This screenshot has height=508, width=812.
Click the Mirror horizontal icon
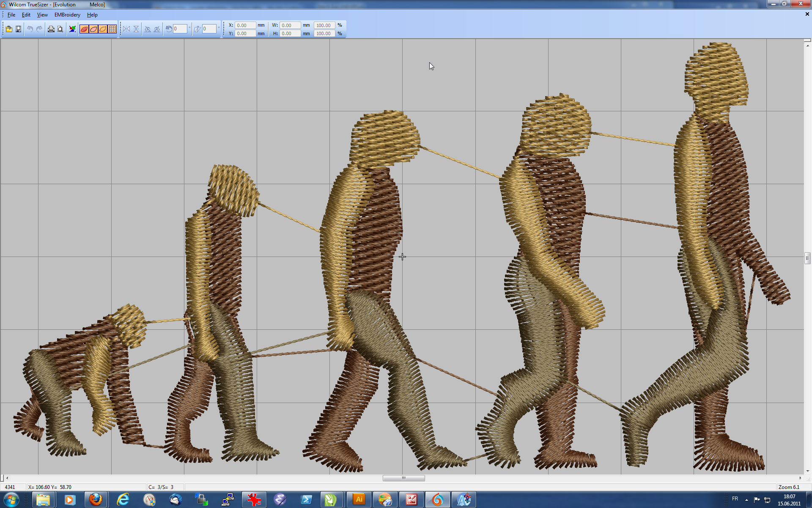point(126,29)
